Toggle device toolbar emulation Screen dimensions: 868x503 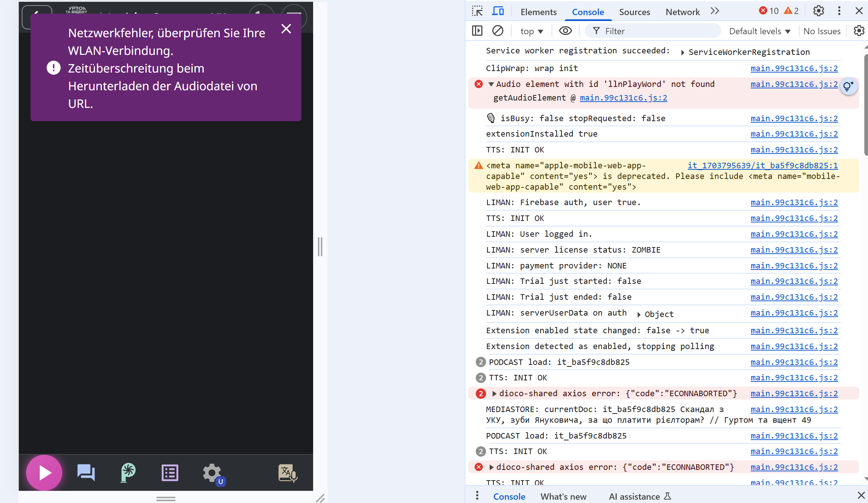498,11
